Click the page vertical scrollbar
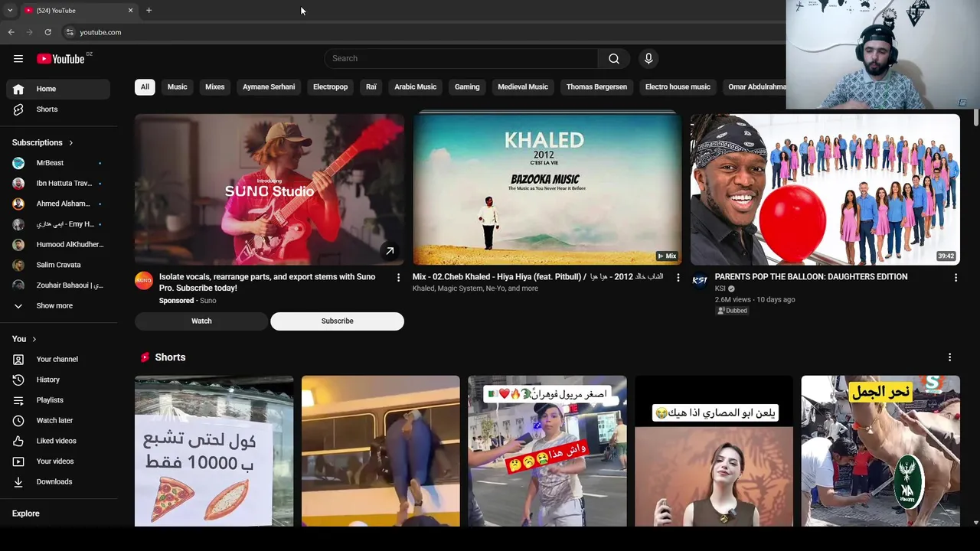980x551 pixels. pyautogui.click(x=975, y=119)
